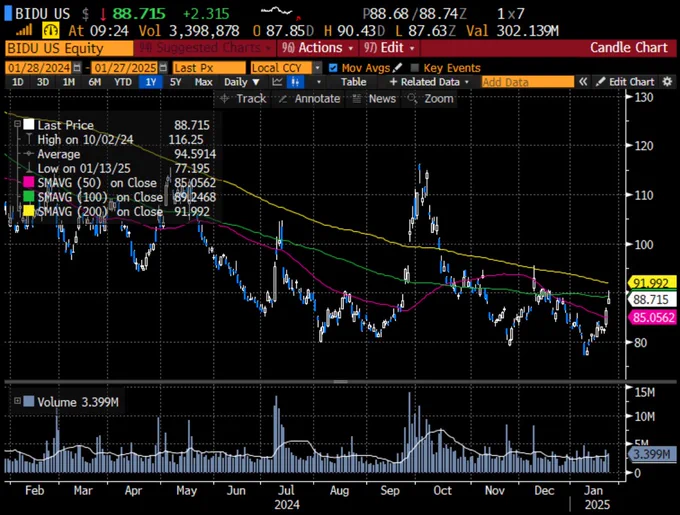Select the Max range tab
The width and height of the screenshot is (680, 515).
point(203,82)
